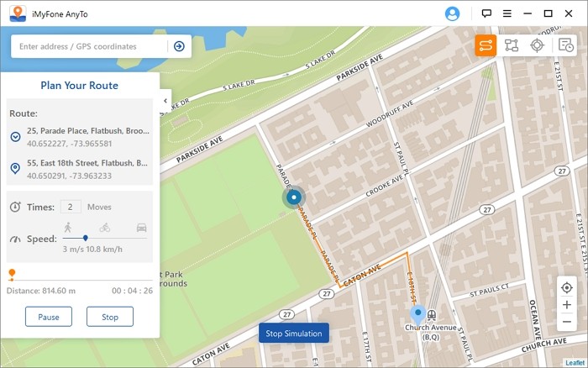Screen dimensions: 588x368
Task: Open user account profile icon
Action: click(x=453, y=13)
